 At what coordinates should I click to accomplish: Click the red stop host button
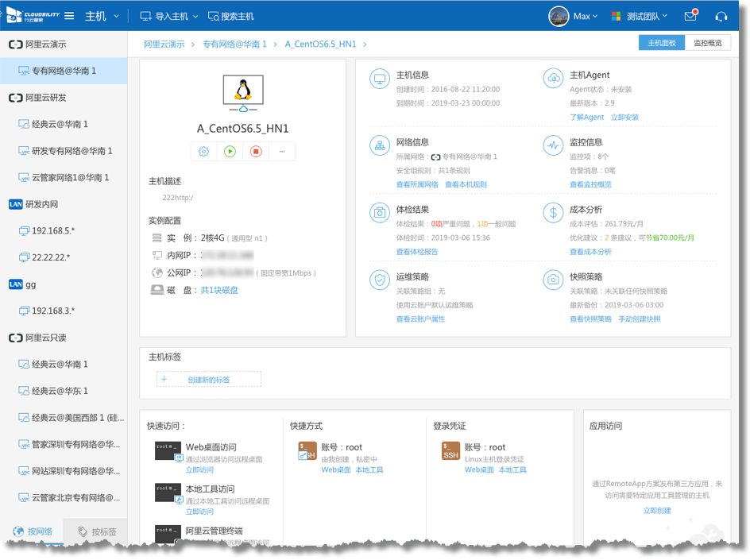pos(256,152)
